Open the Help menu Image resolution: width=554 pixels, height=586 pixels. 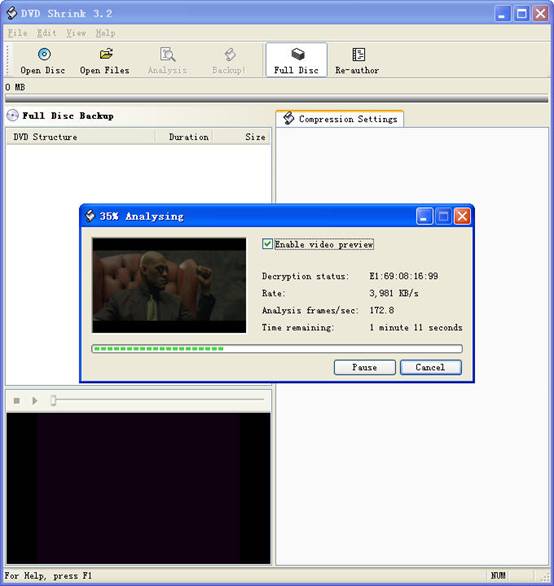pyautogui.click(x=105, y=33)
